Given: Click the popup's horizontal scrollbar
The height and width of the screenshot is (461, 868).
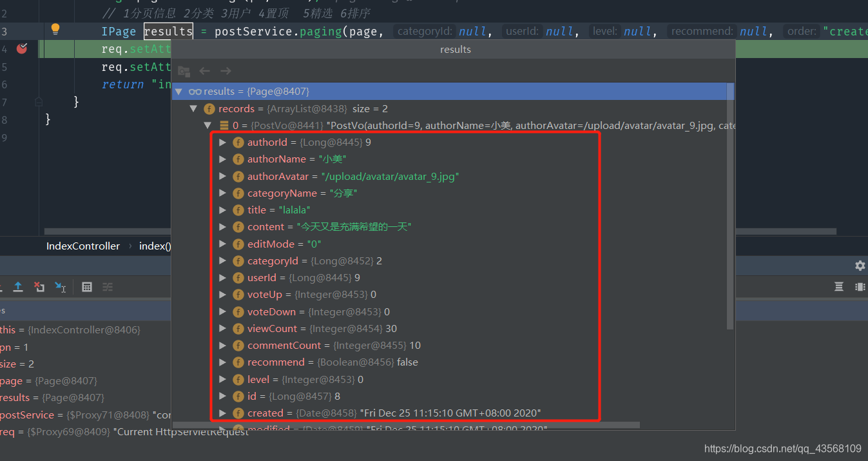Looking at the screenshot, I should tap(406, 425).
